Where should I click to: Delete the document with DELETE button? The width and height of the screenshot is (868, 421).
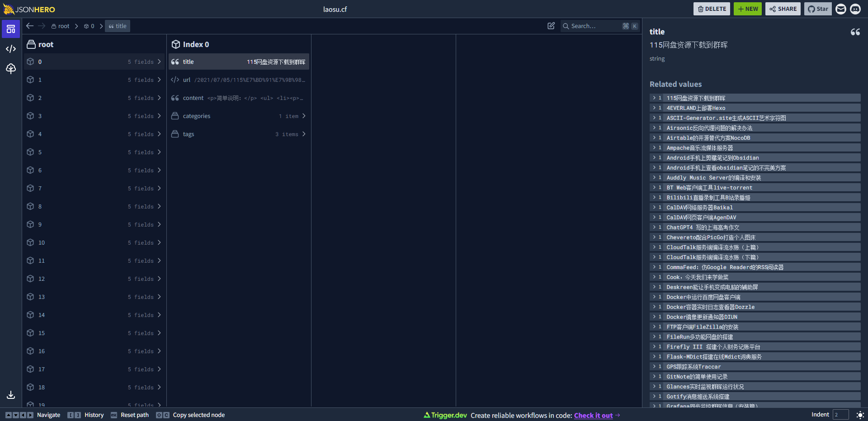point(712,9)
